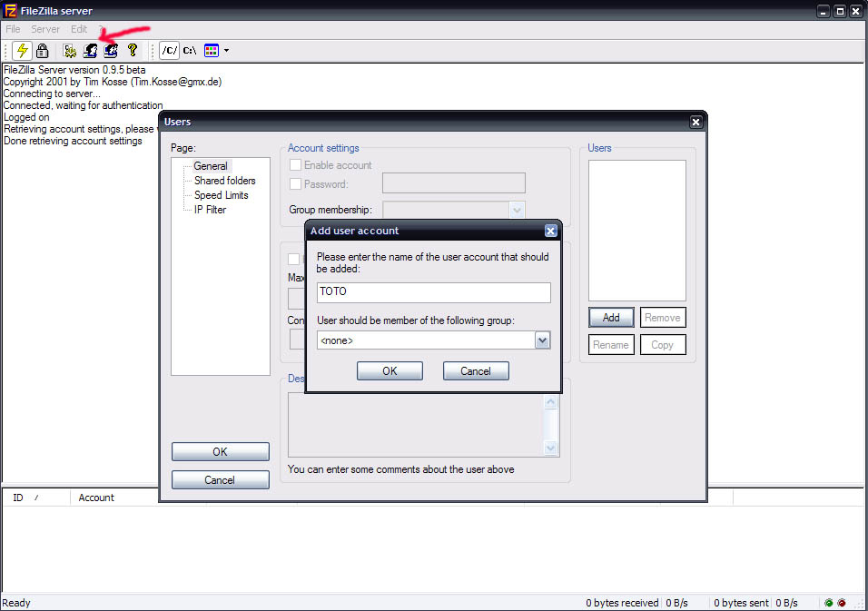This screenshot has height=611, width=868.
Task: Click the 'Connecting to server...' log line
Action: [52, 94]
